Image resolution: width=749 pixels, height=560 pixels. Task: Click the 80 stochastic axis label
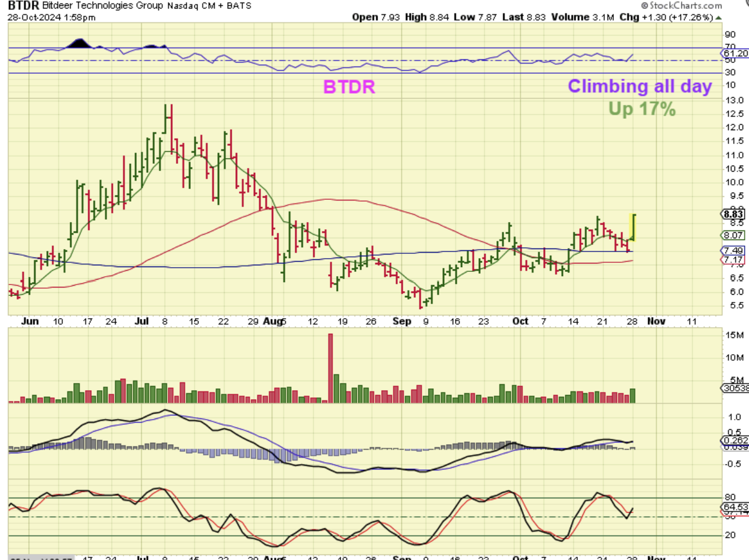[x=731, y=497]
